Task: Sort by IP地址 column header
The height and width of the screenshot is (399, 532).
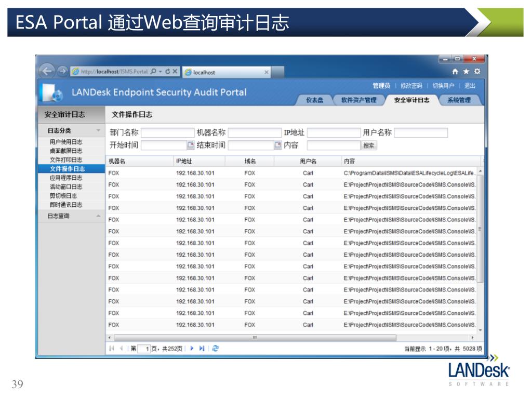Action: [x=199, y=161]
